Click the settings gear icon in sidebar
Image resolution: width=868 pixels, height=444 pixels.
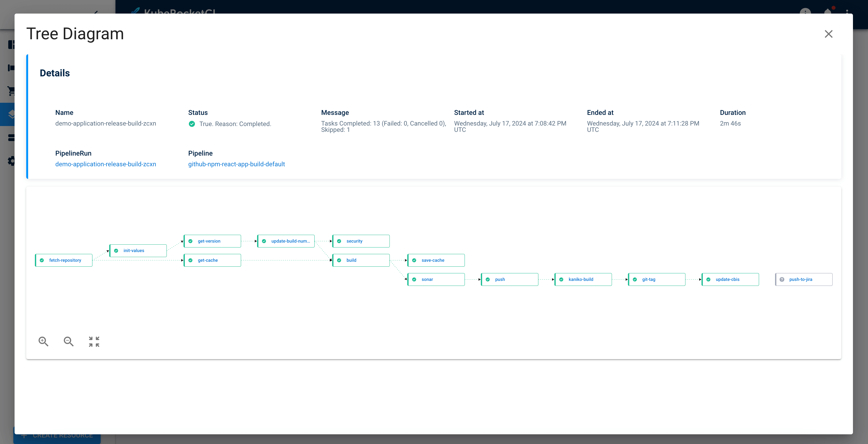point(11,161)
